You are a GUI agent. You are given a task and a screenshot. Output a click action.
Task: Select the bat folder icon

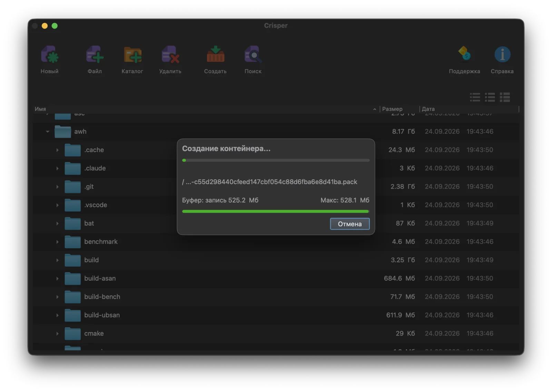coord(73,223)
